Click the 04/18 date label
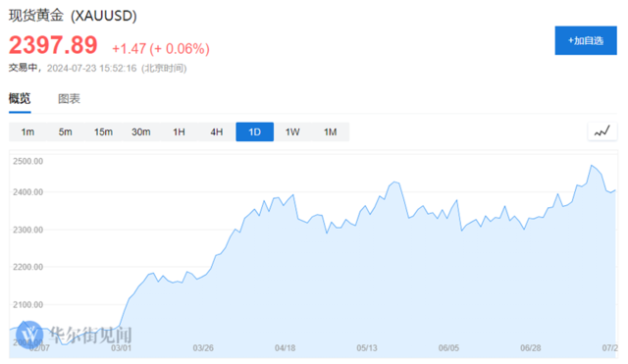The image size is (628, 364). tap(286, 348)
